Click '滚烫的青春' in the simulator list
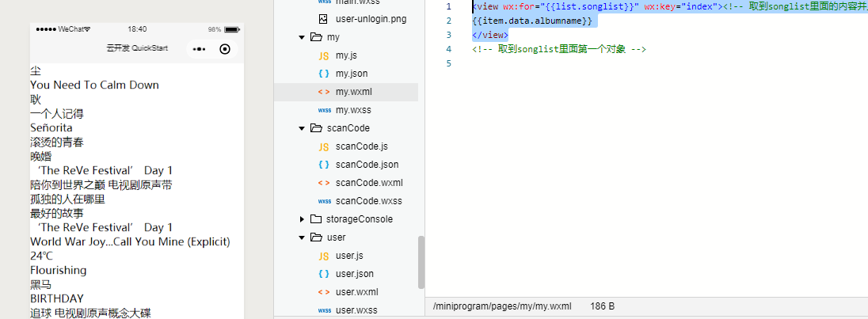 point(57,142)
